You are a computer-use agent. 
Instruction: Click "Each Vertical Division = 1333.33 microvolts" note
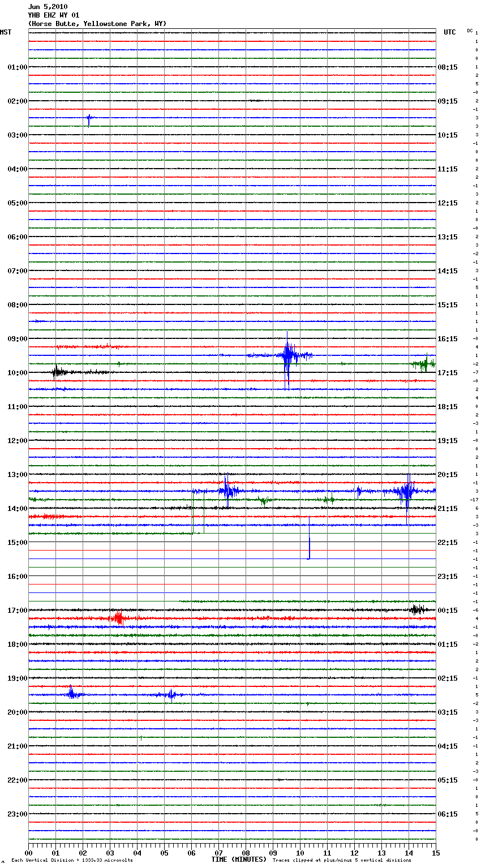coord(72,860)
